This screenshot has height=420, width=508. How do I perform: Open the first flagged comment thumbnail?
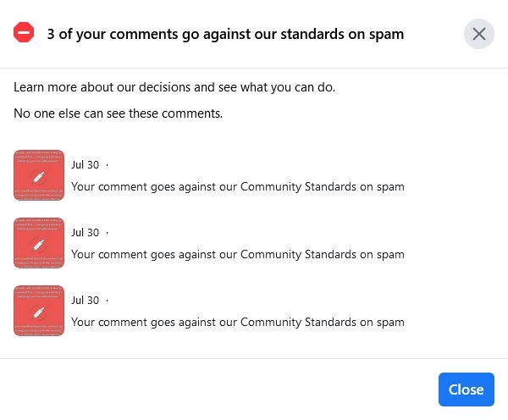[x=39, y=175]
